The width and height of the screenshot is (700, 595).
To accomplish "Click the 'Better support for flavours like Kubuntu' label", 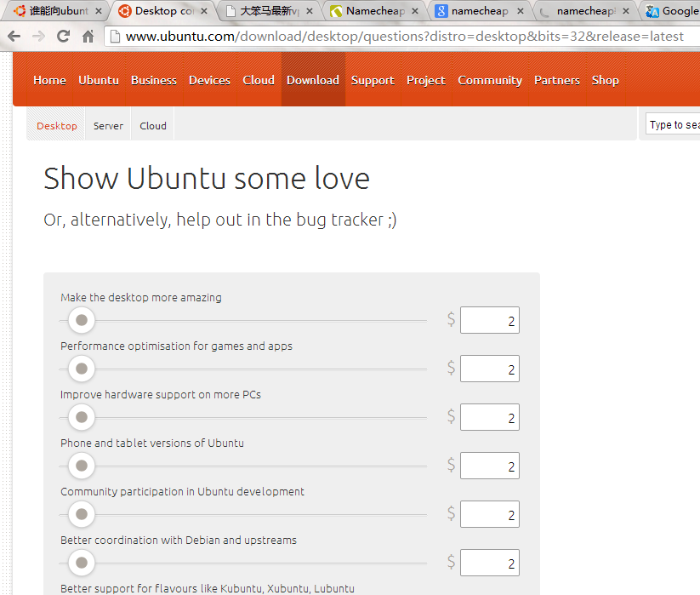I will coord(208,589).
